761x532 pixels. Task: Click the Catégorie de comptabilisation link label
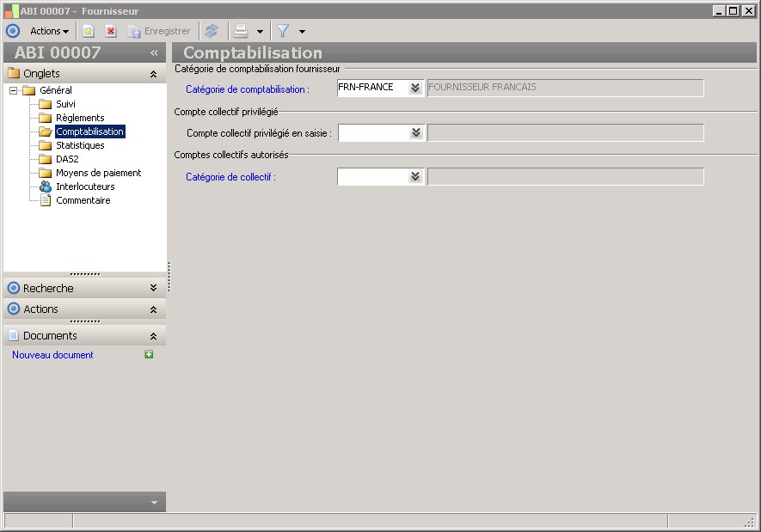[248, 89]
